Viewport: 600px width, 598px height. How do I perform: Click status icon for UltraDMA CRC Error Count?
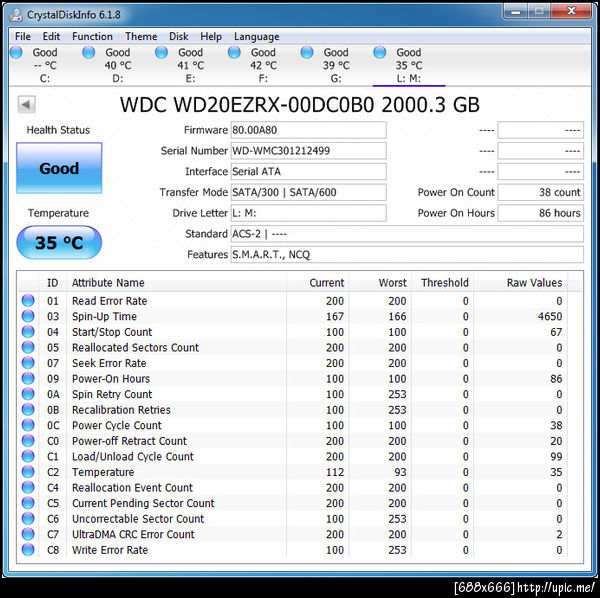[x=28, y=534]
